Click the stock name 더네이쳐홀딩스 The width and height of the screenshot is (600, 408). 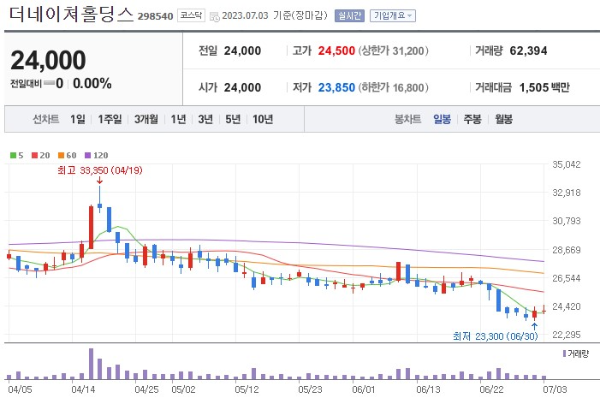71,15
